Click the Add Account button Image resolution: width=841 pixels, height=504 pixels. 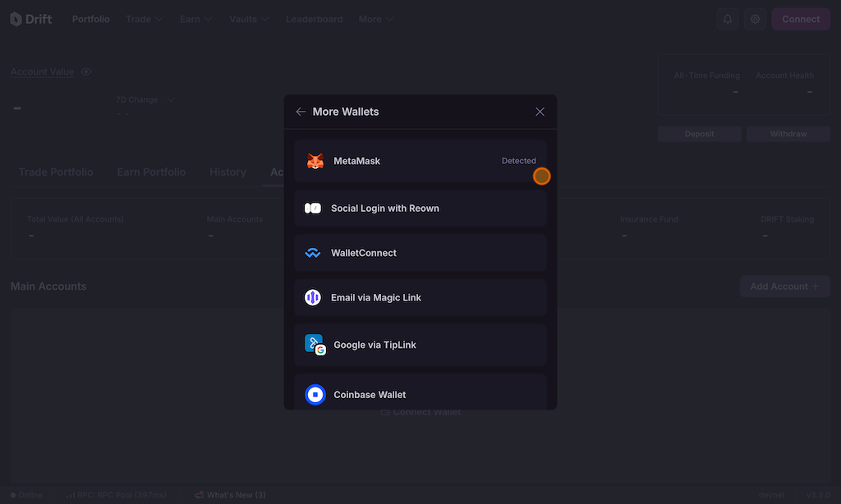pyautogui.click(x=784, y=286)
